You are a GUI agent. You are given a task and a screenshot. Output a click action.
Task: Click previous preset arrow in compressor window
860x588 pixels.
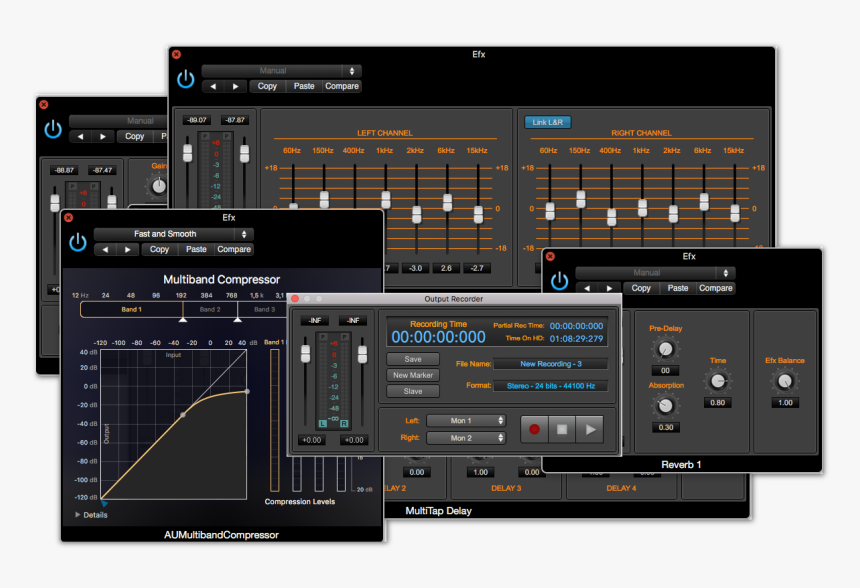tap(105, 250)
